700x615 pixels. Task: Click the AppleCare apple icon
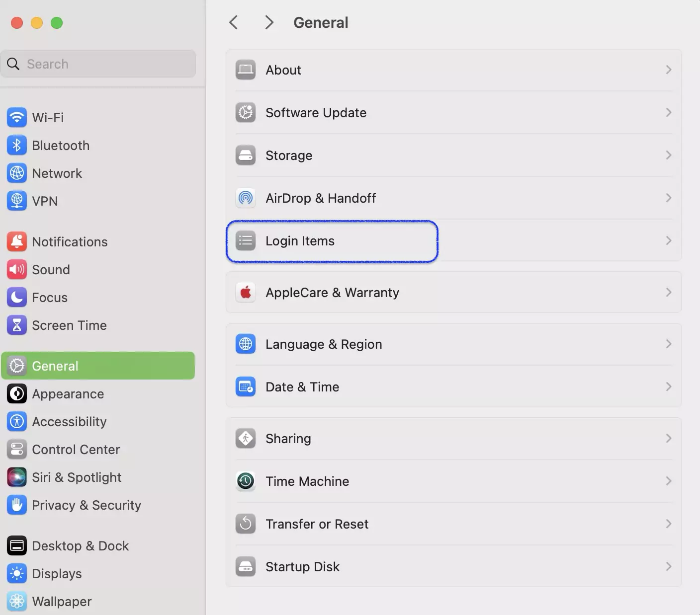[x=246, y=293]
